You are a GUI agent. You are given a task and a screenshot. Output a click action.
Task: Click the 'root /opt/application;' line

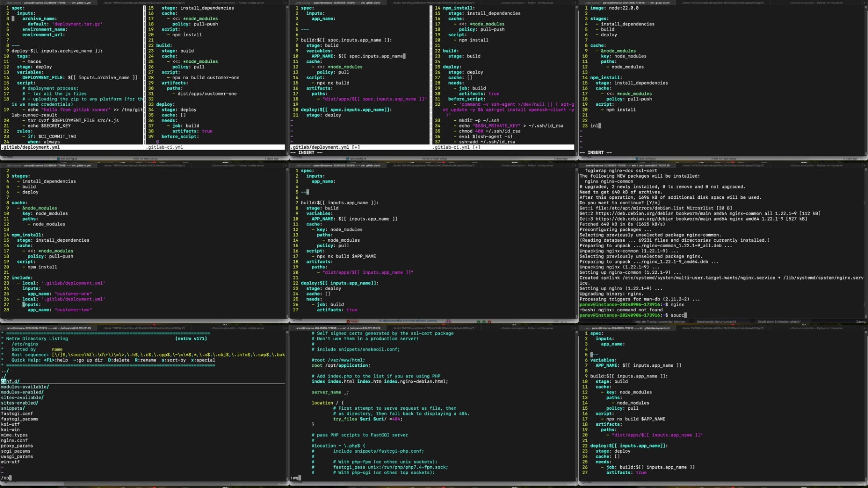point(341,365)
